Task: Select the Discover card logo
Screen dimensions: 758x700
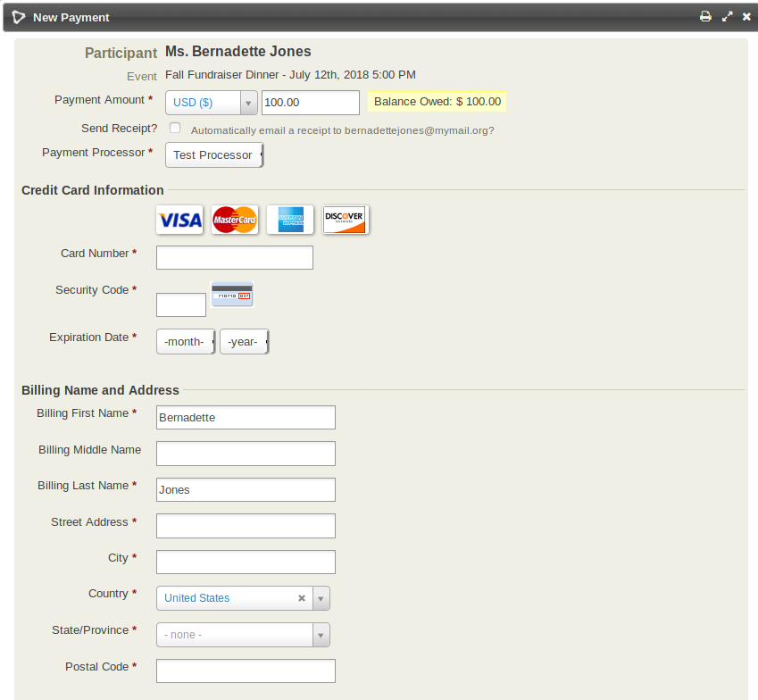Action: [345, 220]
